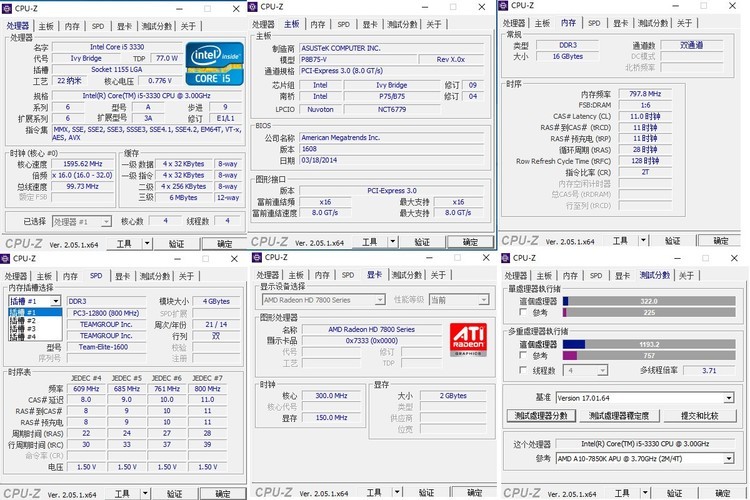This screenshot has width=750, height=500.
Task: Click the model number Team-Elite-1600
Action: point(106,347)
